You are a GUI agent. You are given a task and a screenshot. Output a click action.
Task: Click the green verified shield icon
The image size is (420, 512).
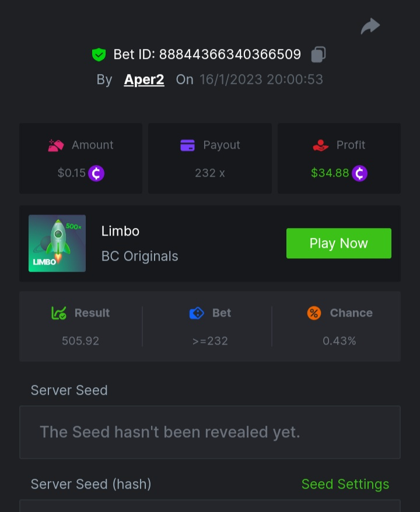coord(99,55)
